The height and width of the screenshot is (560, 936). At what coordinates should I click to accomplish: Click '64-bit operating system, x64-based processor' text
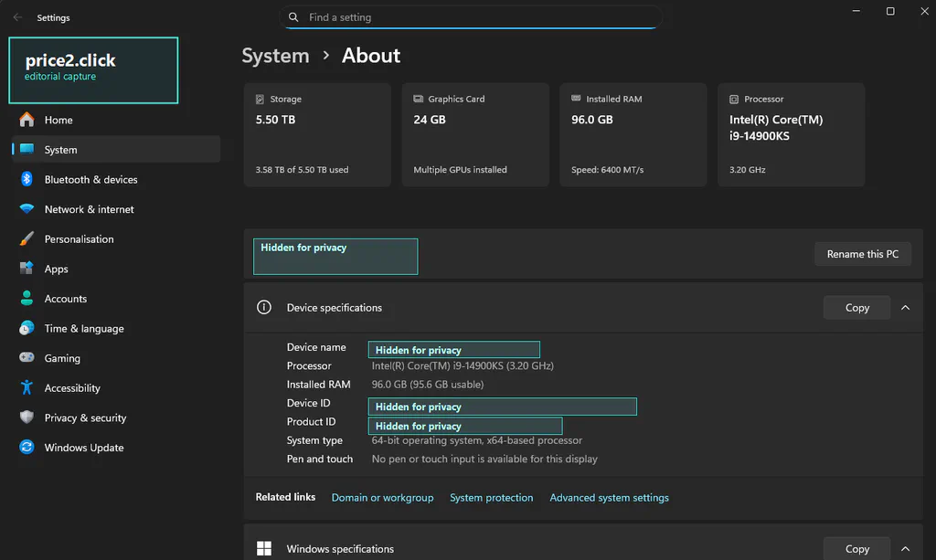[476, 440]
